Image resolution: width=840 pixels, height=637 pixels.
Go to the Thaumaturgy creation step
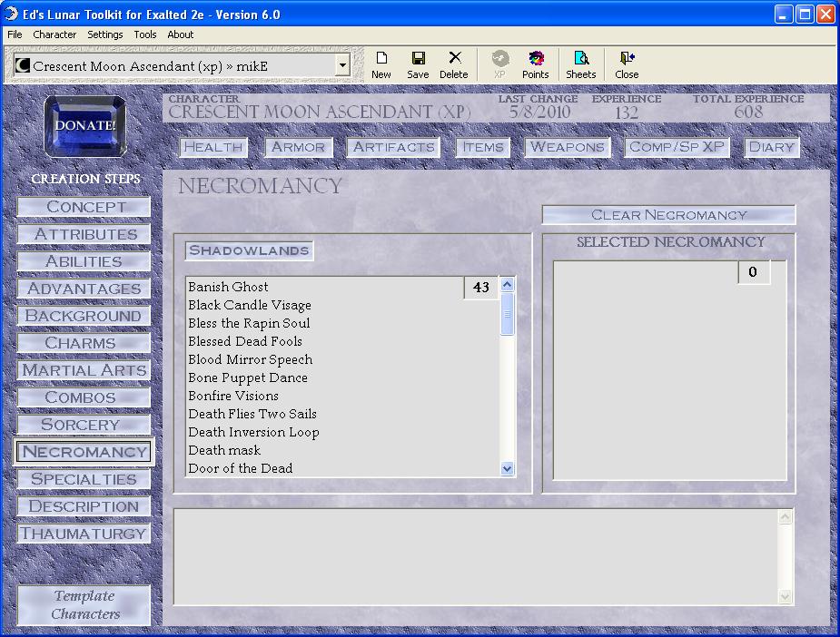pyautogui.click(x=84, y=534)
